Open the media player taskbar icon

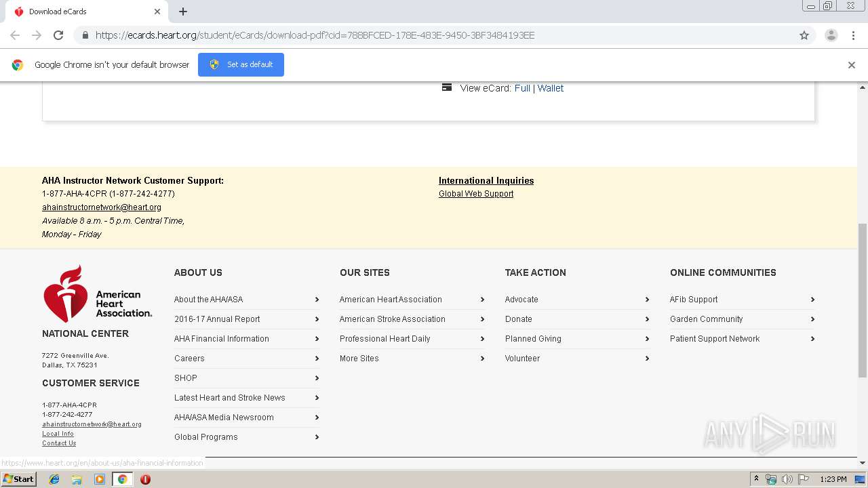point(100,479)
